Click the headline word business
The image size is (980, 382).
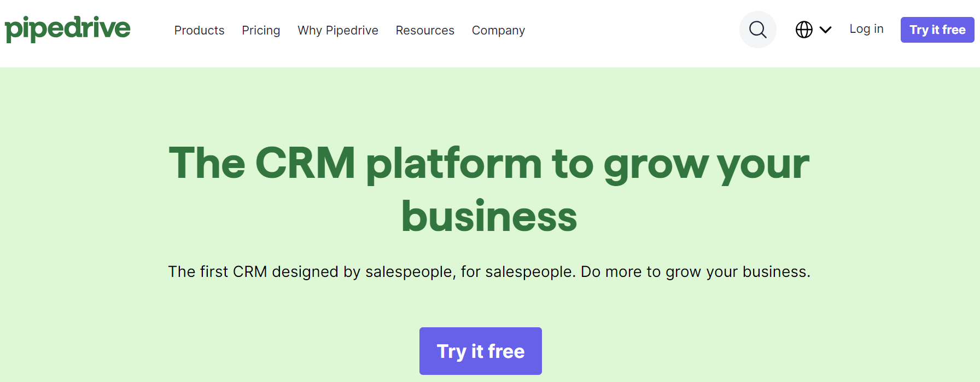pyautogui.click(x=489, y=216)
